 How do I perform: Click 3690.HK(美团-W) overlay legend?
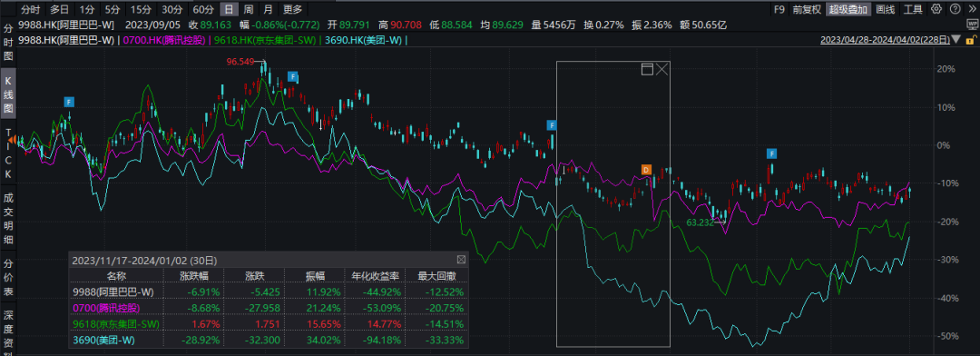tap(362, 41)
